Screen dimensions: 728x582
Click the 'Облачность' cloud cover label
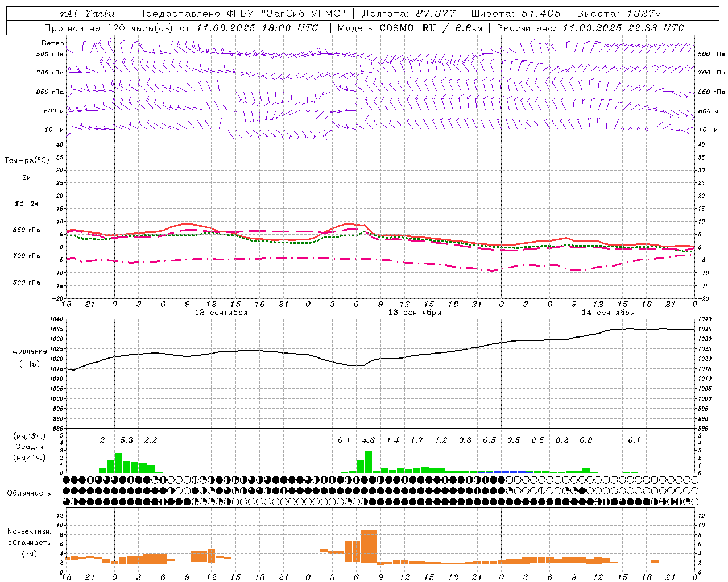point(29,493)
